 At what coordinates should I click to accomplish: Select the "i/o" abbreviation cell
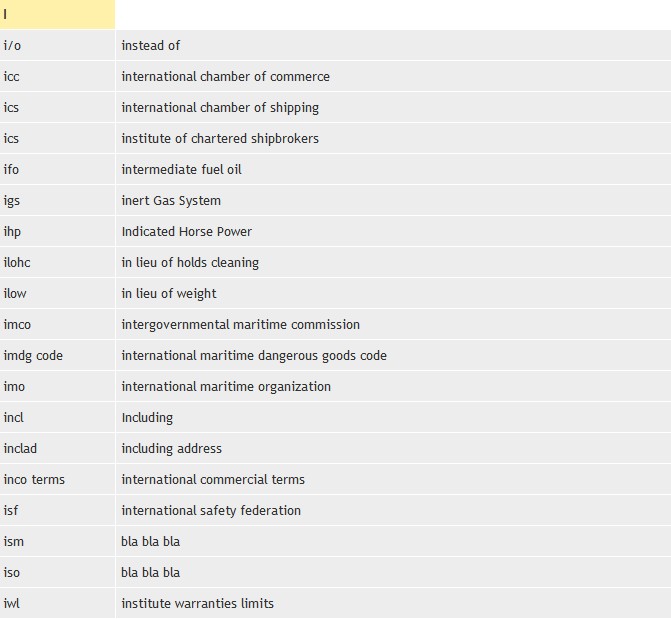pyautogui.click(x=12, y=45)
